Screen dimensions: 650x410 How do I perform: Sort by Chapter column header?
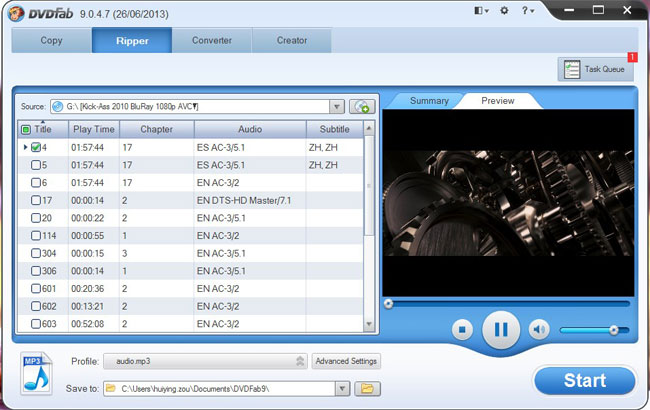click(x=157, y=129)
